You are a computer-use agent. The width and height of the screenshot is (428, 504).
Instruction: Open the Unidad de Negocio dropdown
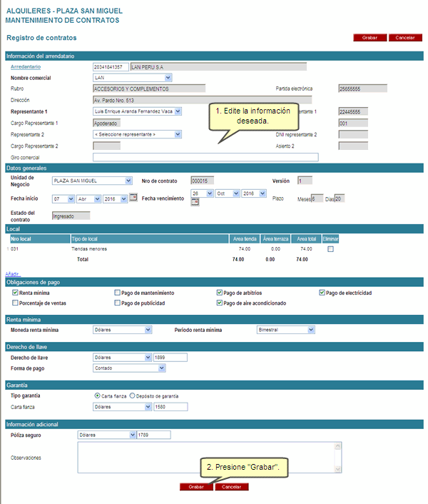pyautogui.click(x=128, y=181)
